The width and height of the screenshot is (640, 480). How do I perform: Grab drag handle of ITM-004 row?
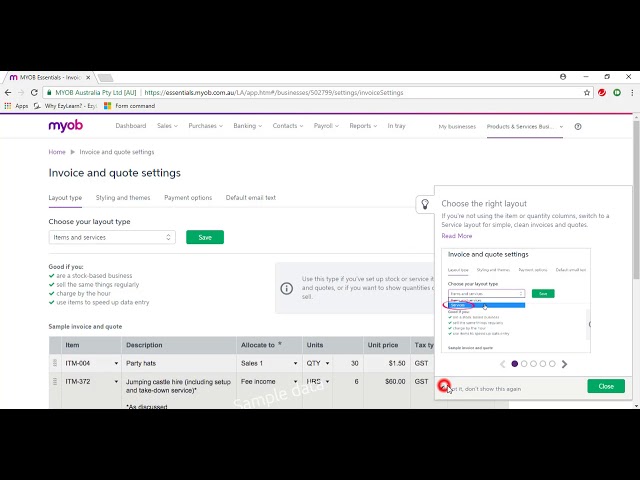(x=55, y=363)
